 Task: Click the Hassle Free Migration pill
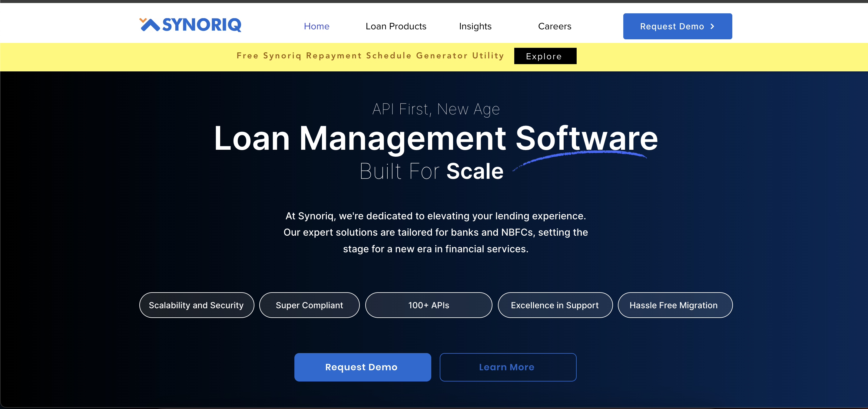point(674,305)
